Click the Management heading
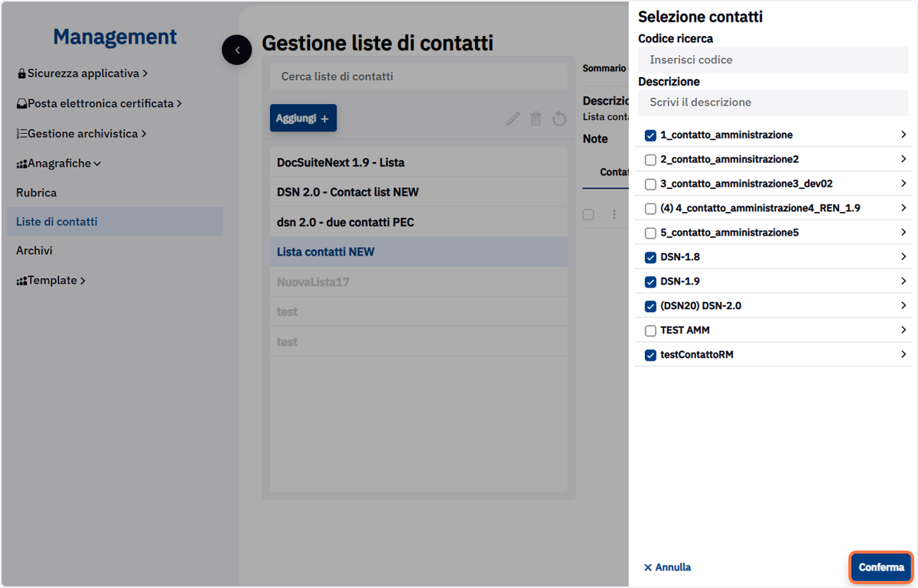This screenshot has width=918, height=588. point(115,37)
